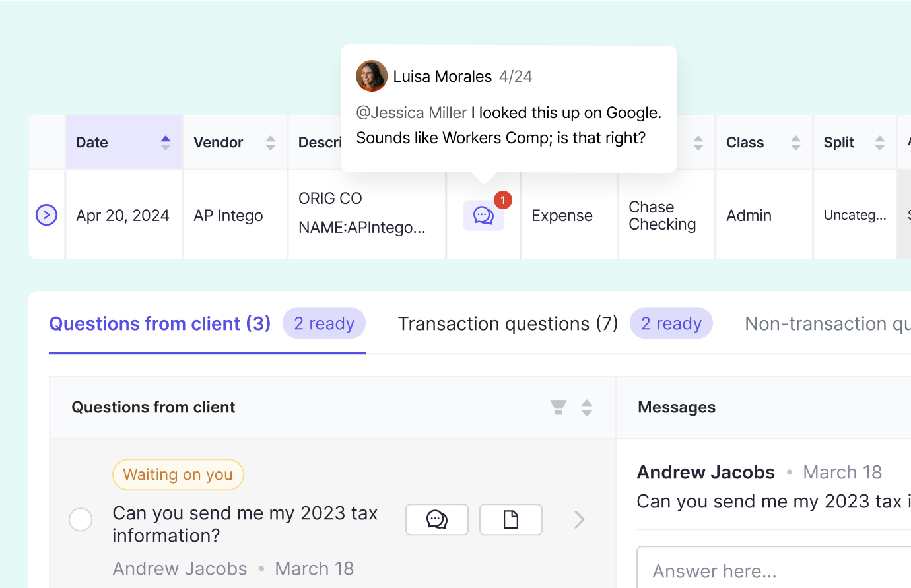The width and height of the screenshot is (911, 588).
Task: Expand the Apr 20, 2024 transaction row
Action: pyautogui.click(x=46, y=215)
